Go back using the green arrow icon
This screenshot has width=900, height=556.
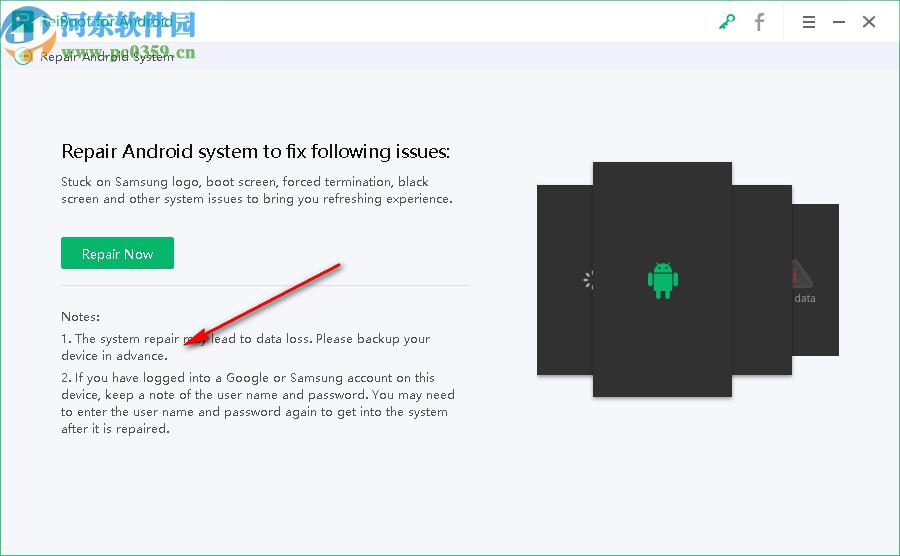point(23,56)
